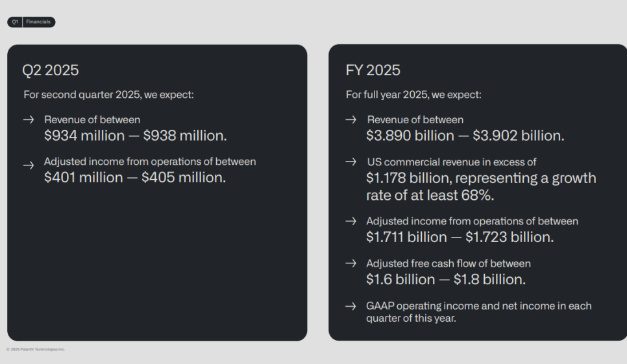This screenshot has height=364, width=627.
Task: Click the $1.711 billion — $1.723 billion figure
Action: click(460, 237)
